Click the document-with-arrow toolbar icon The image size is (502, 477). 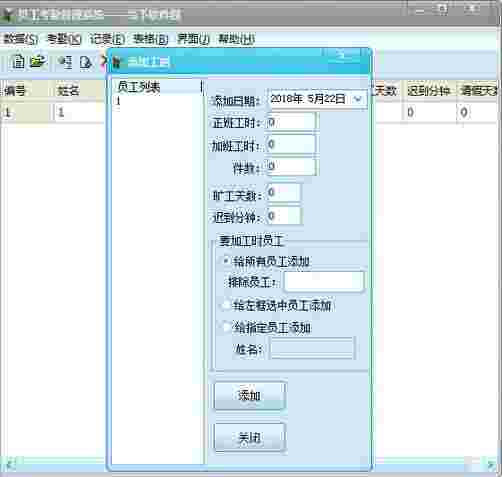[x=86, y=62]
